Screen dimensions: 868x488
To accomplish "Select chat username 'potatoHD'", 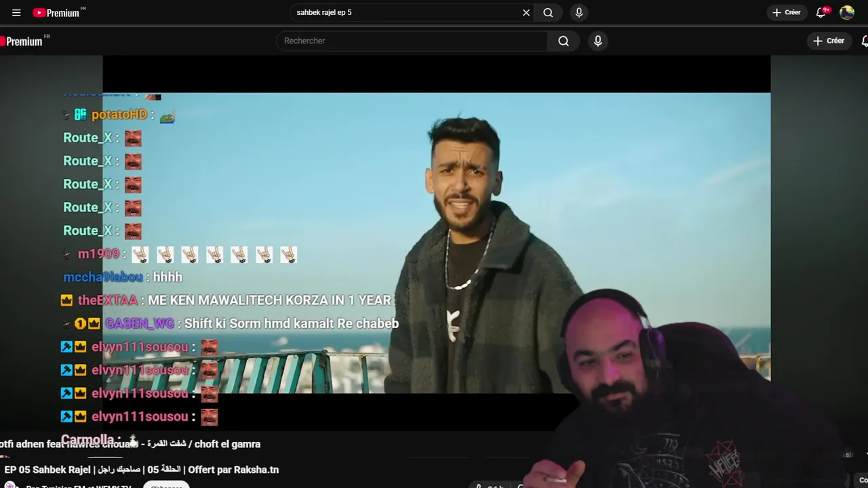I will [x=119, y=115].
